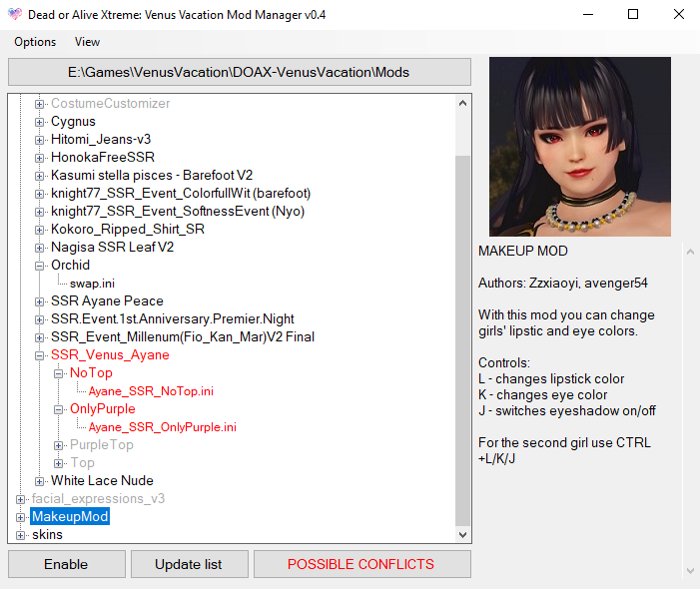
Task: Select the swap.ini file
Action: coord(92,284)
